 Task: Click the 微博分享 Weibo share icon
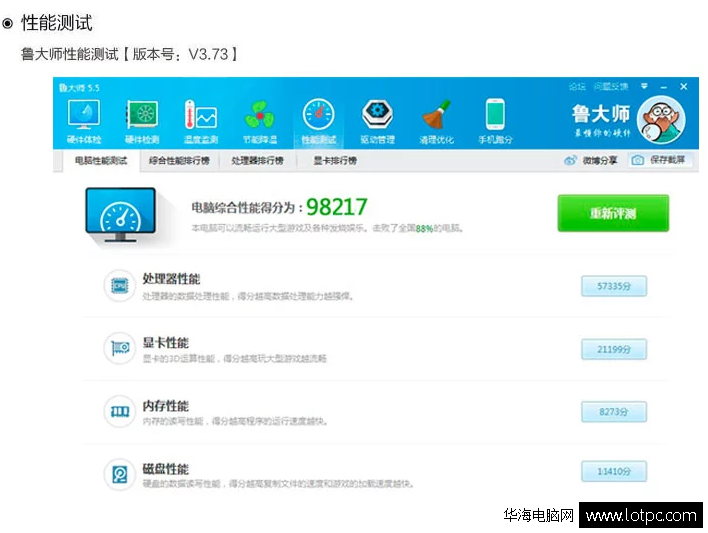tap(570, 160)
